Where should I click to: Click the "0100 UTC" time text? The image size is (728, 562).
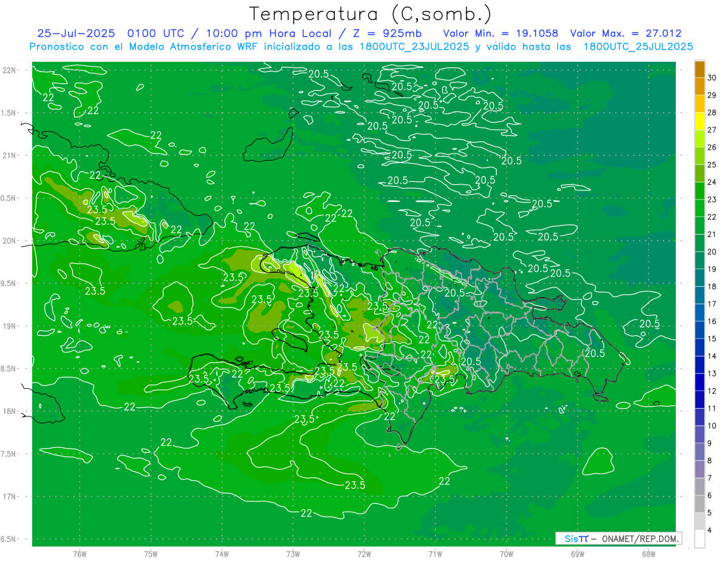[x=157, y=34]
